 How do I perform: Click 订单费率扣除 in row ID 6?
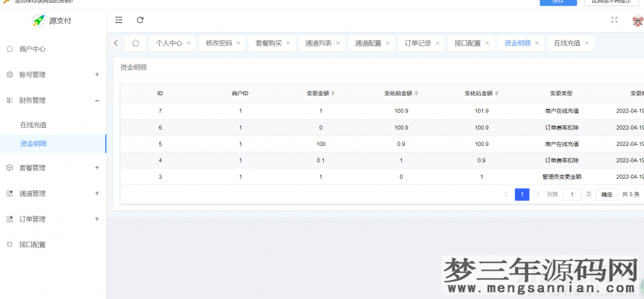tap(562, 128)
